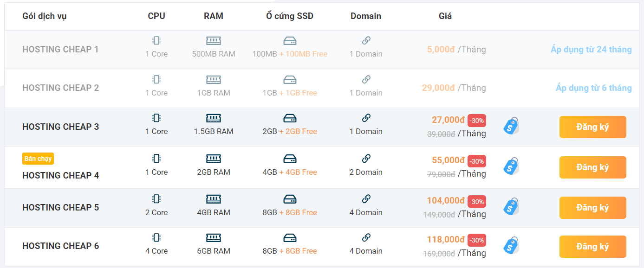Select the 'HOSTING CHEAP 1' plan name

pyautogui.click(x=60, y=49)
